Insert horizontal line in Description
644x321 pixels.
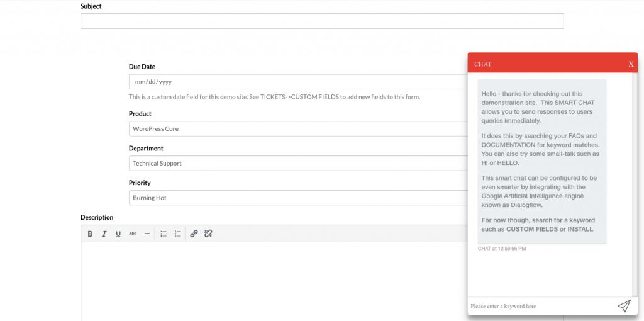coord(147,234)
